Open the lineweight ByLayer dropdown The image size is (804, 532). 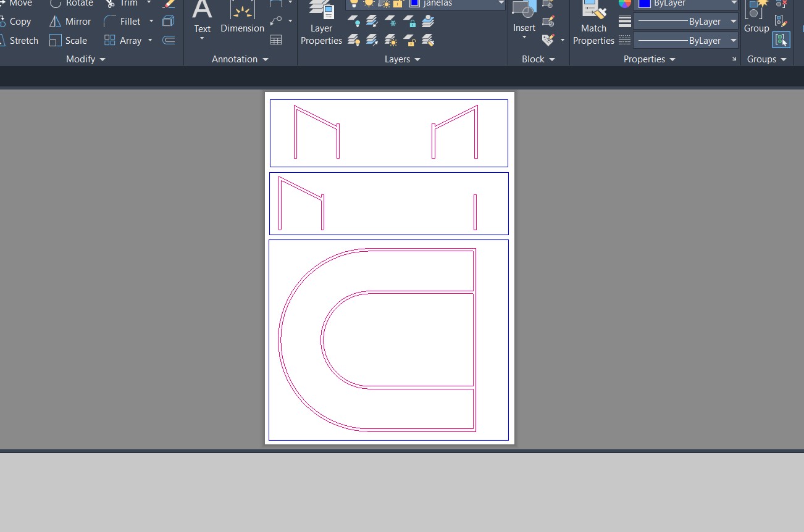coord(686,22)
